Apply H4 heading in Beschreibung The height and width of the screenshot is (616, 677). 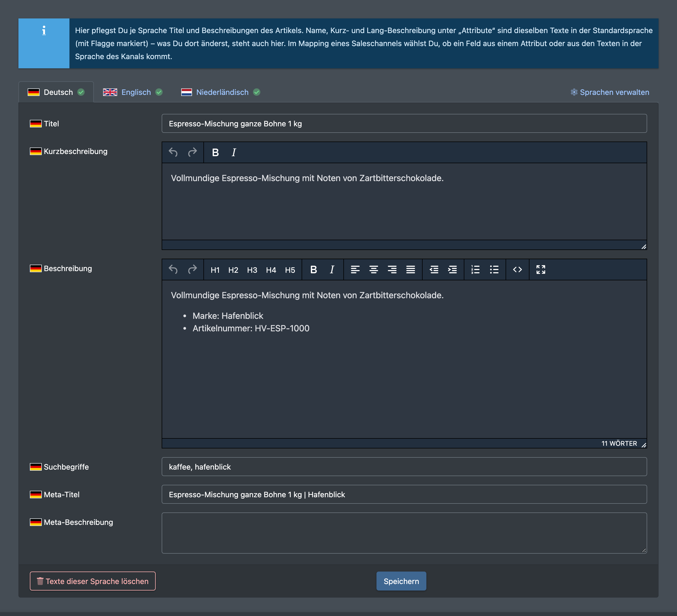[x=271, y=270]
